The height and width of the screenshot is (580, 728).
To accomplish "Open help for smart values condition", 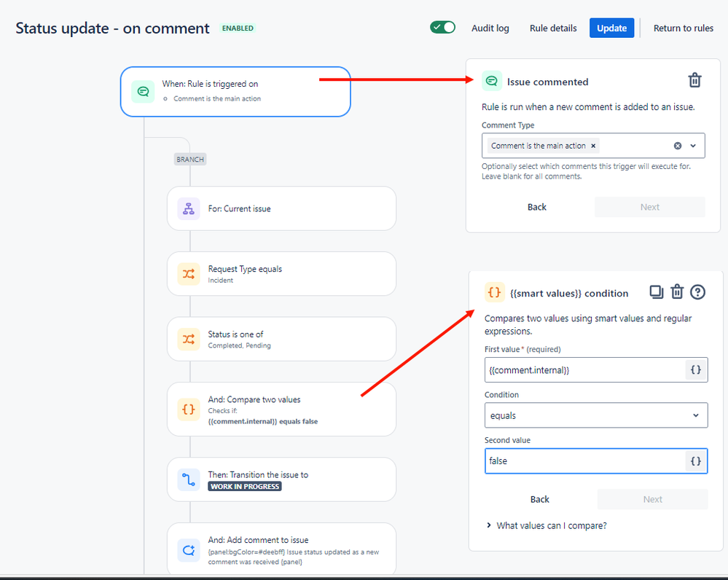I will click(697, 292).
